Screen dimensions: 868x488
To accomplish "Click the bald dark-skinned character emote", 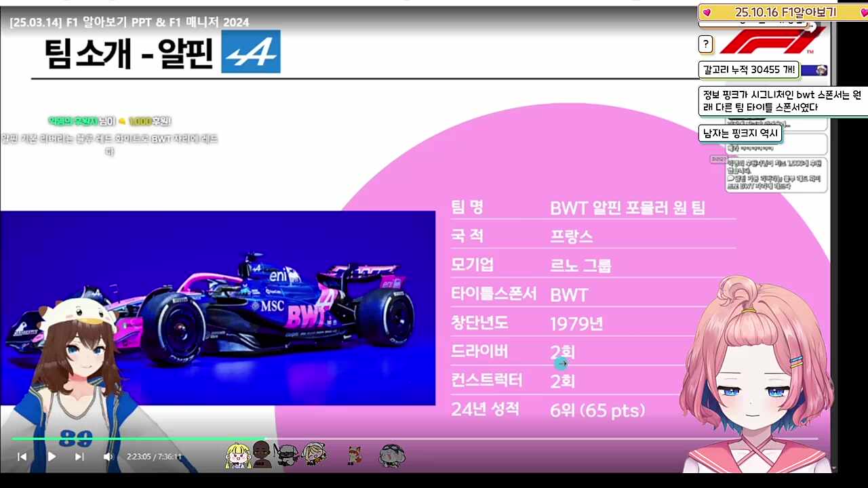I will pyautogui.click(x=262, y=454).
